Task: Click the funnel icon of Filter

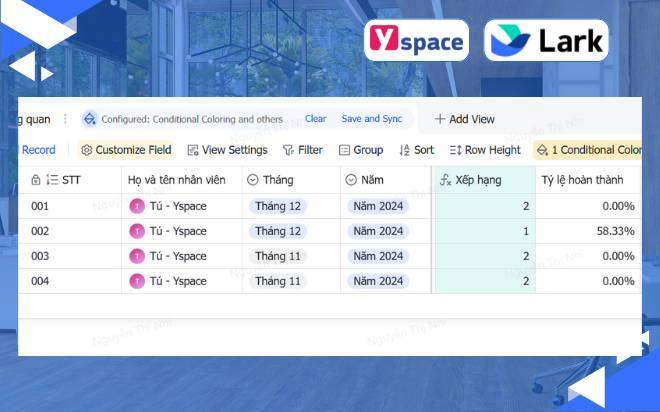Action: (x=288, y=150)
